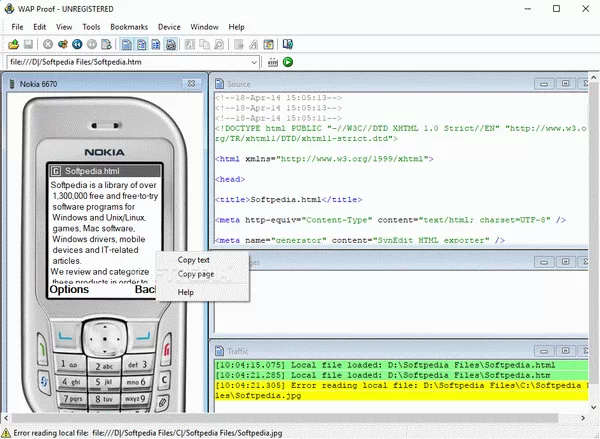
Task: Click the phone's left blue softkey
Action: click(x=66, y=336)
